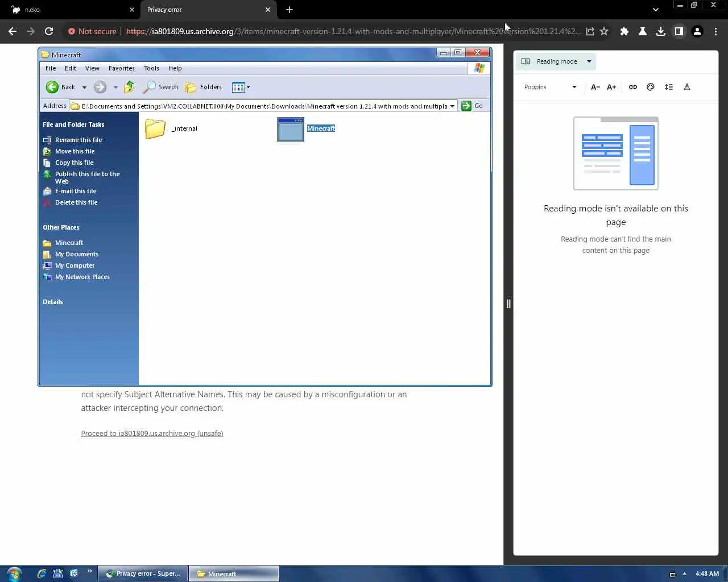This screenshot has height=582, width=728.
Task: Click 'Publish this file to the Web'
Action: click(88, 177)
